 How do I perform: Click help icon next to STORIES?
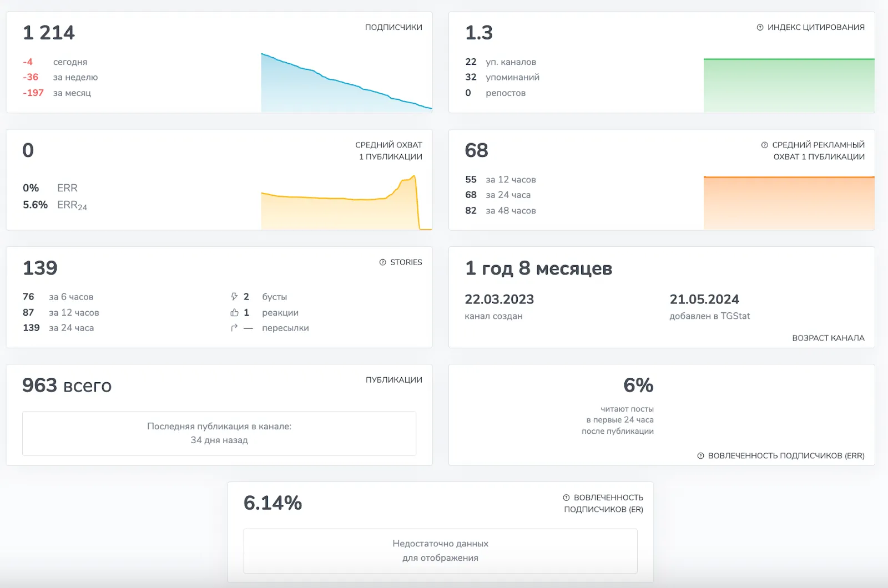382,262
